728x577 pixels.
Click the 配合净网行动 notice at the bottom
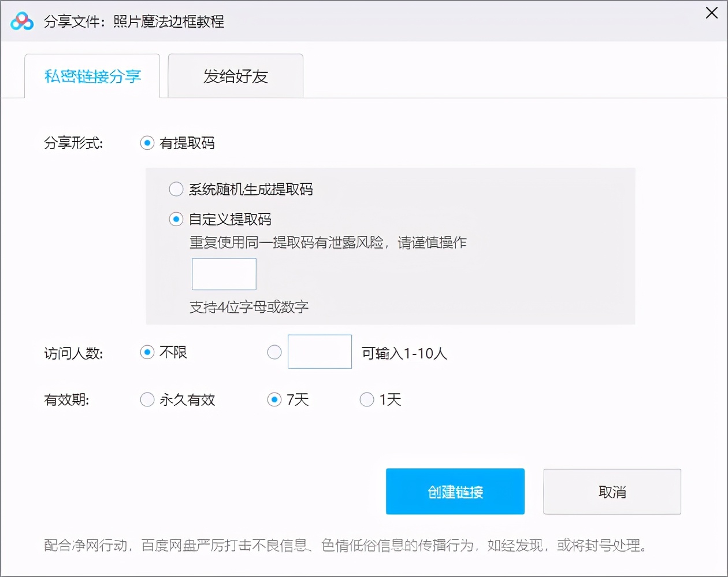click(346, 545)
